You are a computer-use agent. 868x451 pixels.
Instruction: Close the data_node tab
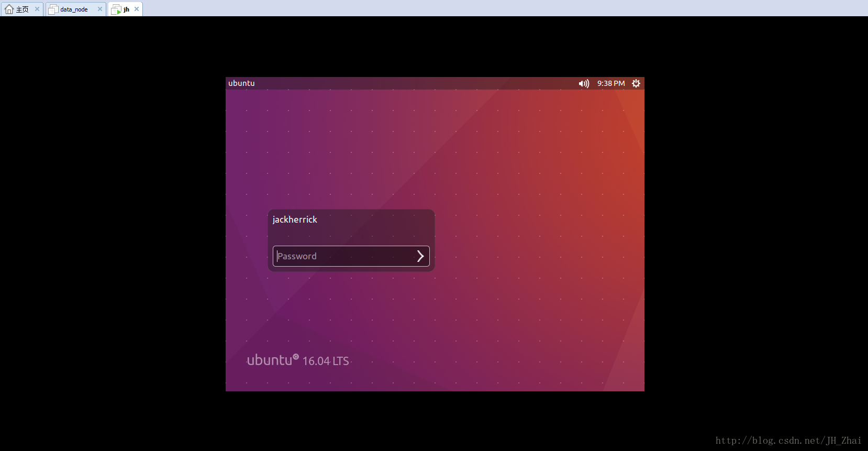coord(100,9)
